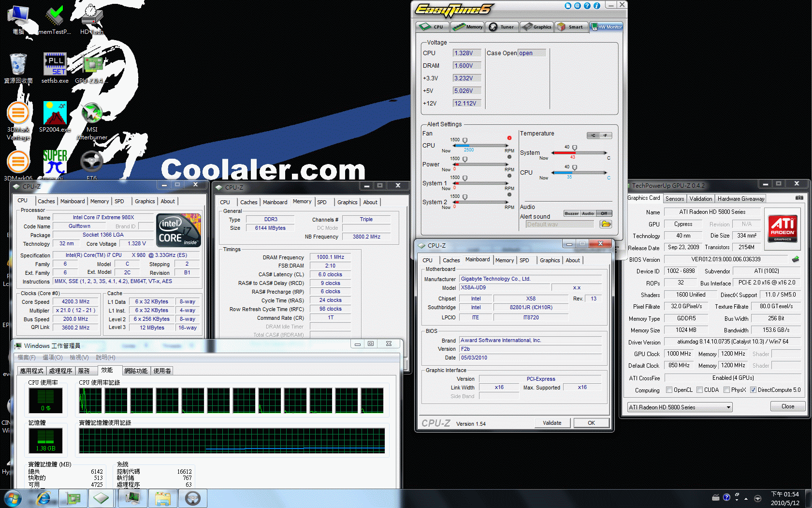Browse alert sound file with folder icon
812x508 pixels.
click(606, 224)
